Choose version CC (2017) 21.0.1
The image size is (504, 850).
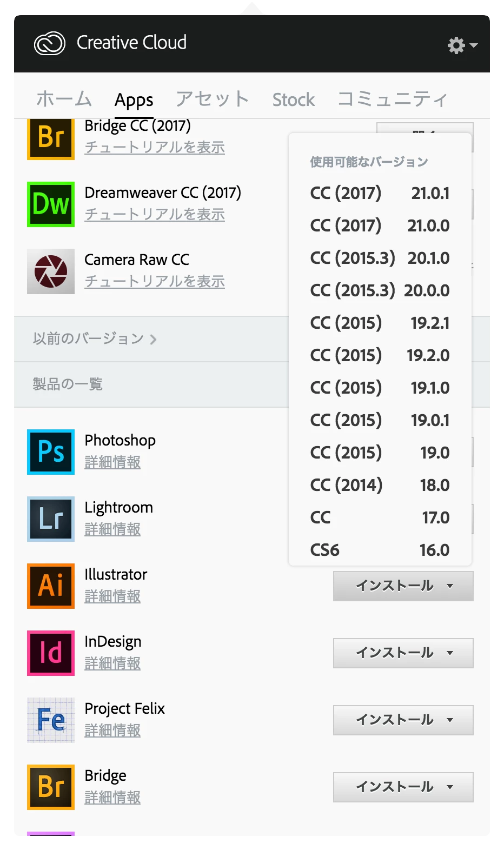click(x=380, y=193)
